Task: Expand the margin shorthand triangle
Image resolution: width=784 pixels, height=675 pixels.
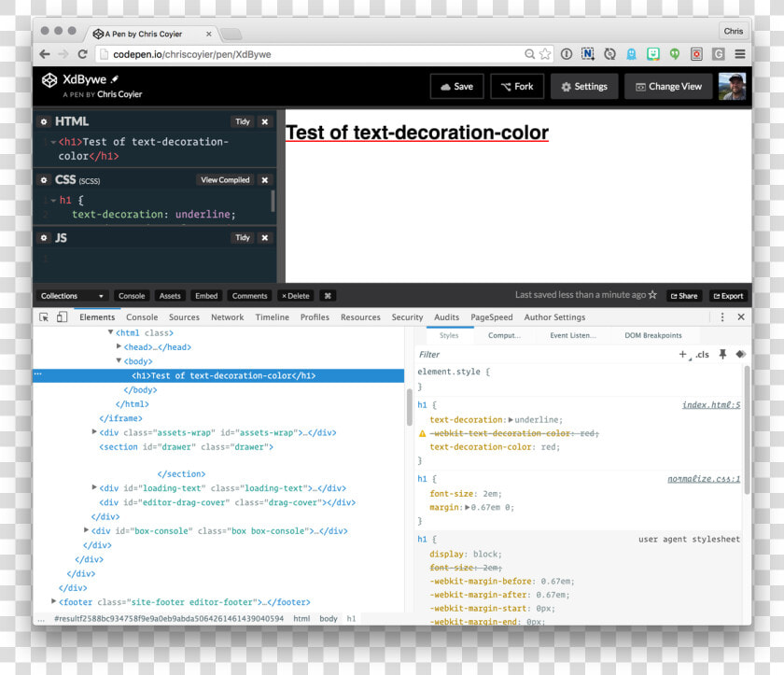Action: (467, 507)
